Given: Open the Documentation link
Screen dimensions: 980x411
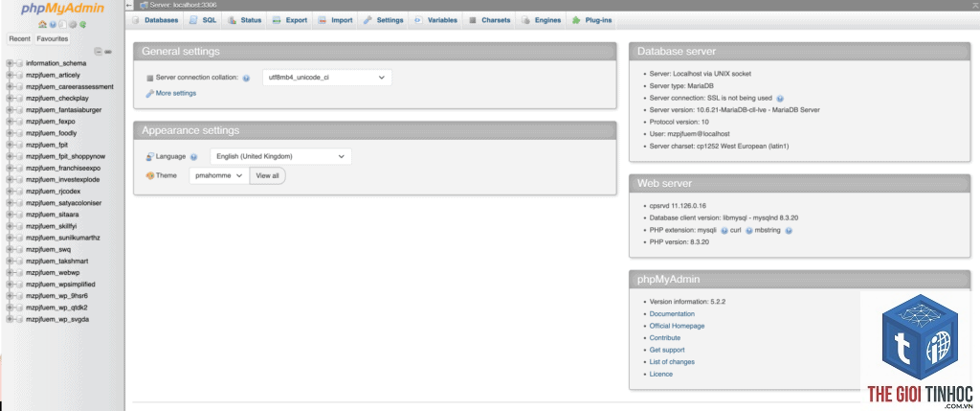Looking at the screenshot, I should (x=672, y=314).
